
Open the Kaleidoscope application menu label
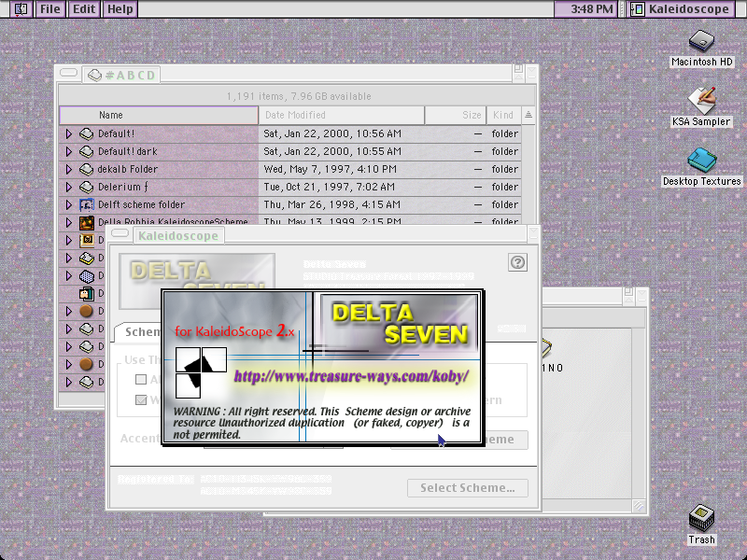[689, 9]
